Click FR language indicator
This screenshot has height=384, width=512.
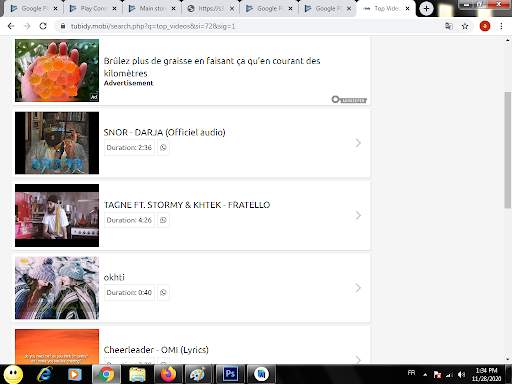tap(412, 373)
